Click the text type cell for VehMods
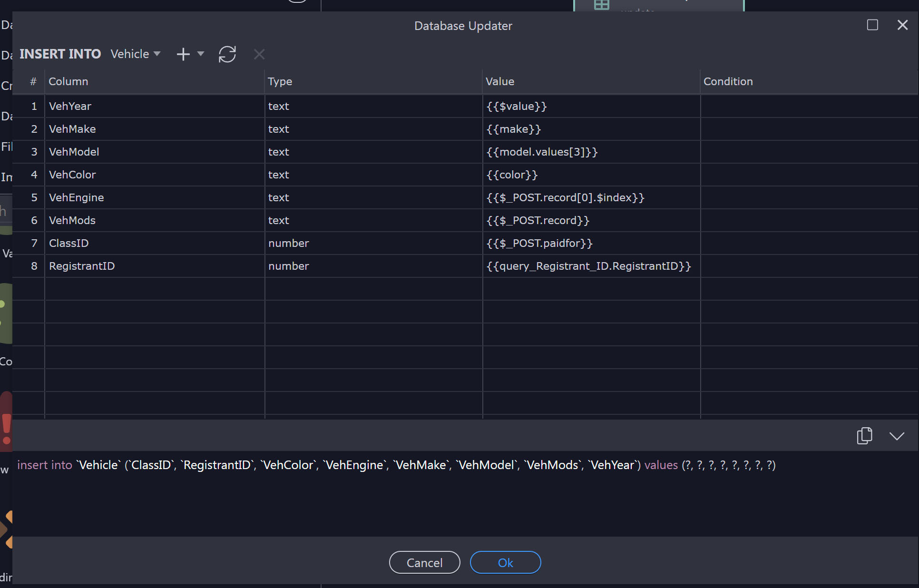Image resolution: width=919 pixels, height=588 pixels. tap(373, 220)
